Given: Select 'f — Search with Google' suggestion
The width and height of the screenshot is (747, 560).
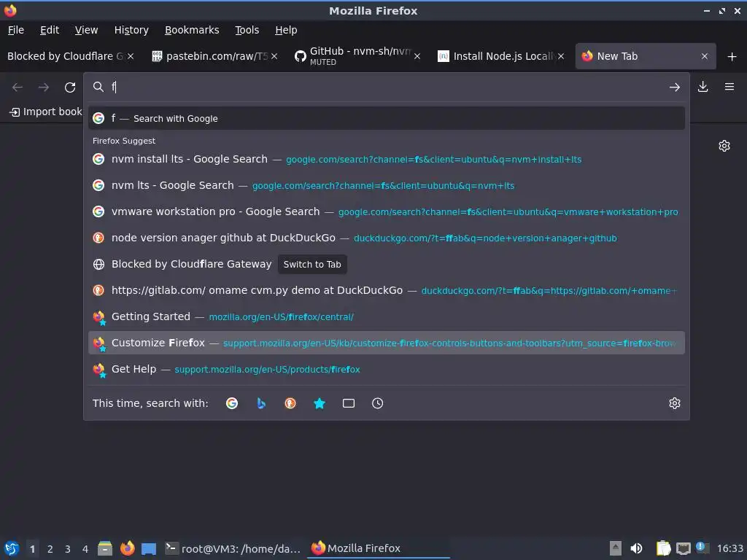Looking at the screenshot, I should tap(387, 118).
